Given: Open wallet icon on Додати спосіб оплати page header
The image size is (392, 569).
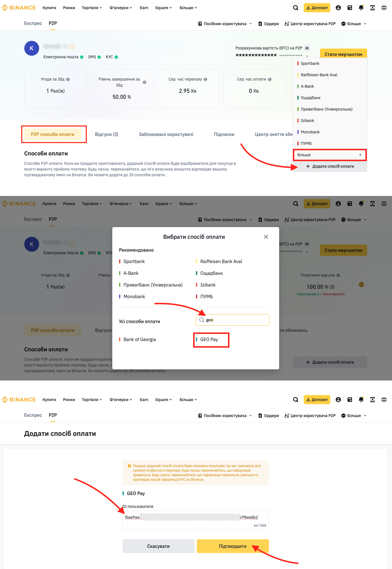Looking at the screenshot, I should 350,400.
